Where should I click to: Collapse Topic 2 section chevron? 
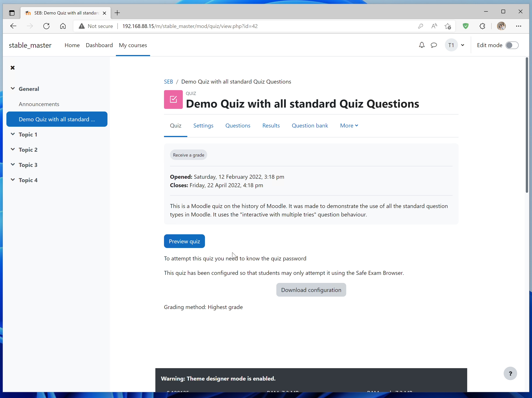point(13,149)
